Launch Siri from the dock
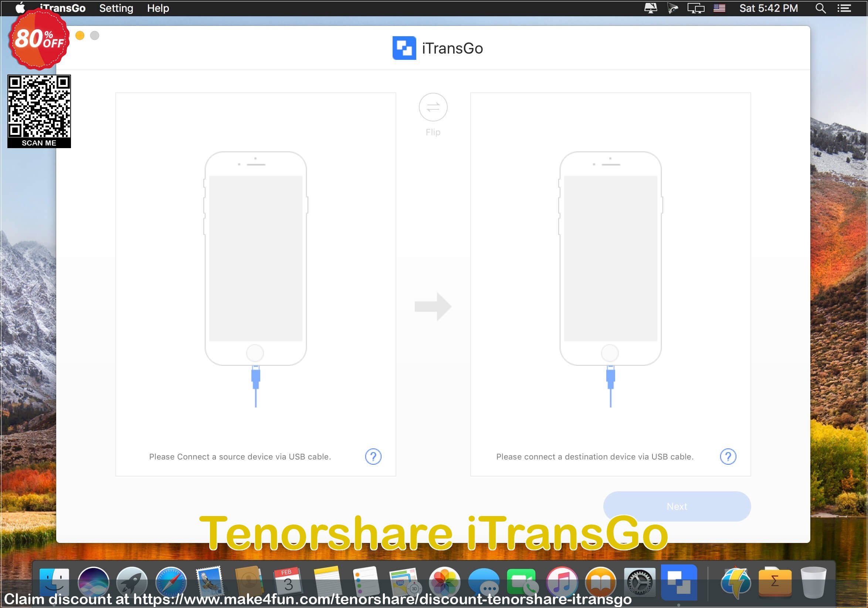 pyautogui.click(x=94, y=582)
